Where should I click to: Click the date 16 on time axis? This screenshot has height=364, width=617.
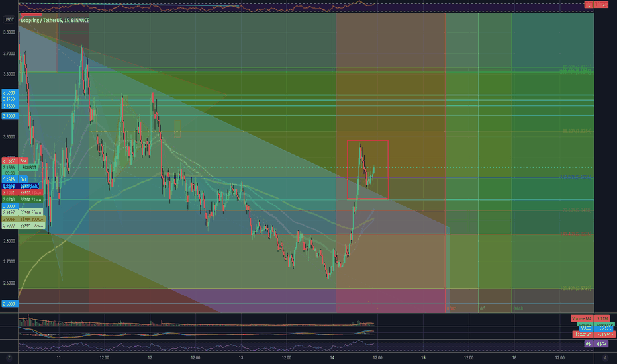coord(514,357)
